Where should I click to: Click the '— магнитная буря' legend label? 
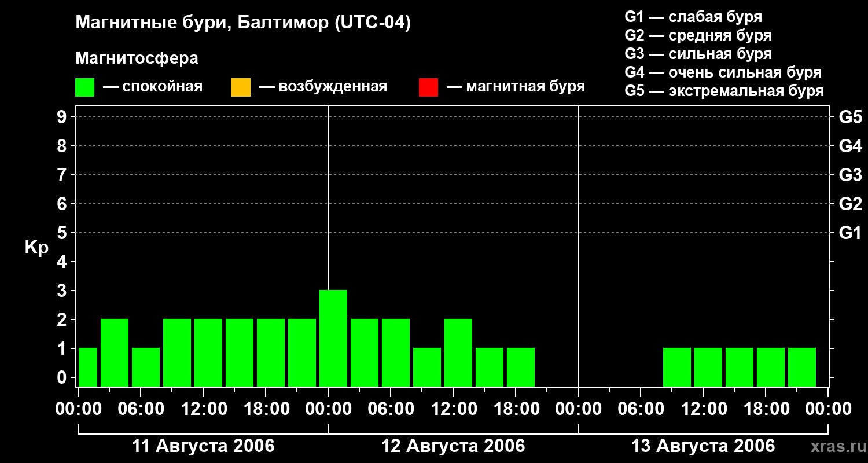(516, 87)
